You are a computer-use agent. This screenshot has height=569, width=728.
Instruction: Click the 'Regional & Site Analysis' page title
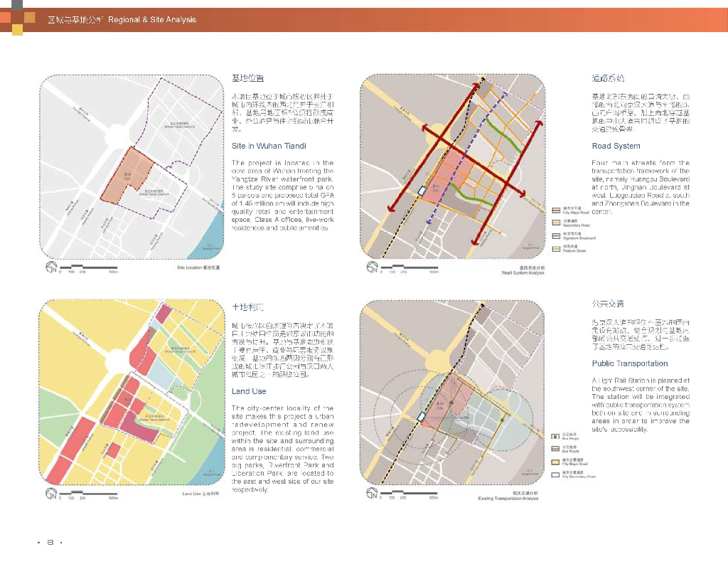click(x=152, y=20)
